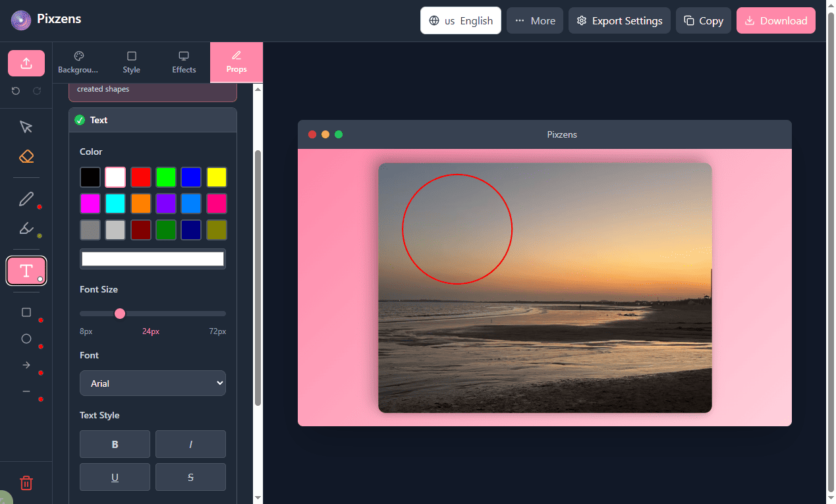836x504 pixels.
Task: Switch to the Effects tab
Action: (x=183, y=62)
